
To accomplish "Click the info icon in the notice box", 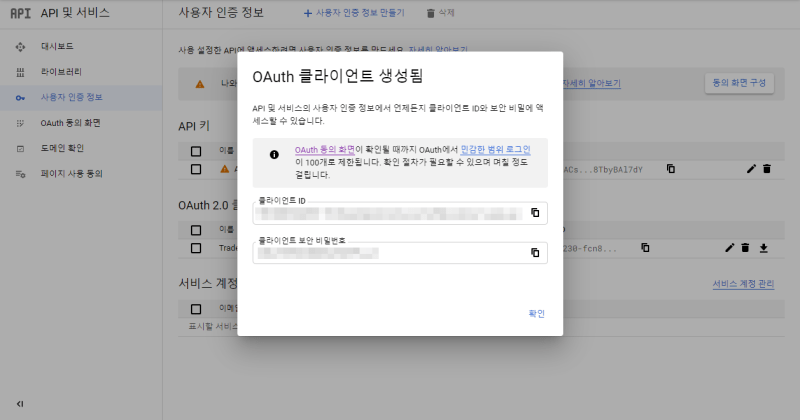I will tap(274, 155).
